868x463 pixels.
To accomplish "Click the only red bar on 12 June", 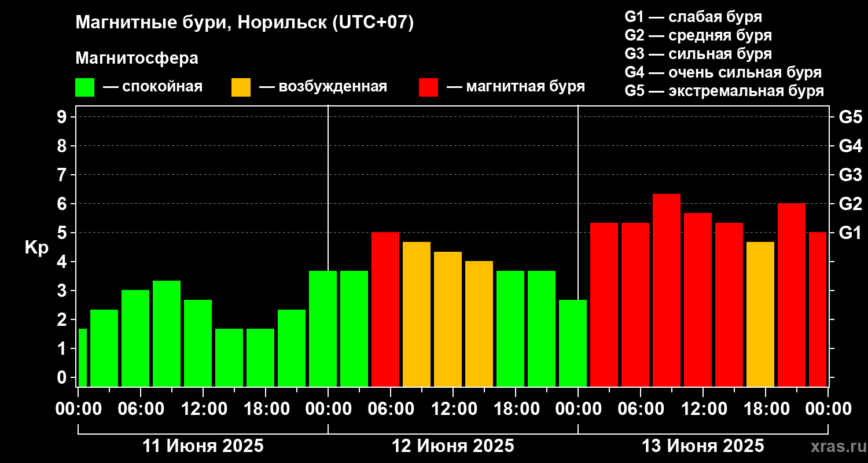I will pyautogui.click(x=385, y=309).
